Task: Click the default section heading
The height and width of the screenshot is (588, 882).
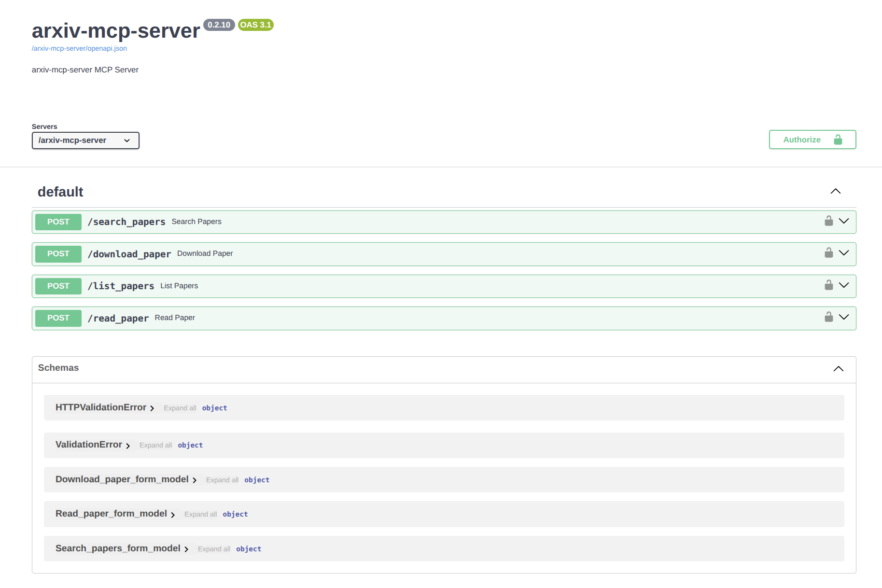Action: point(60,192)
